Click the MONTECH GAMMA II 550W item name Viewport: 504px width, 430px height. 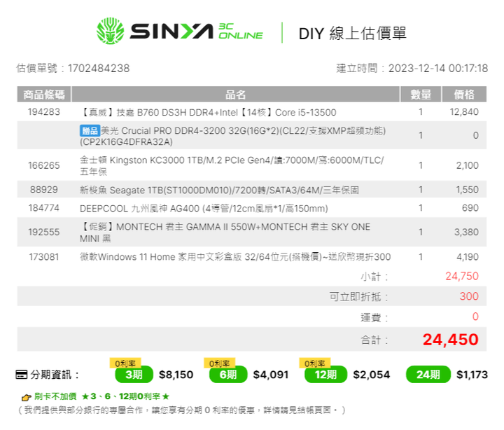click(225, 233)
